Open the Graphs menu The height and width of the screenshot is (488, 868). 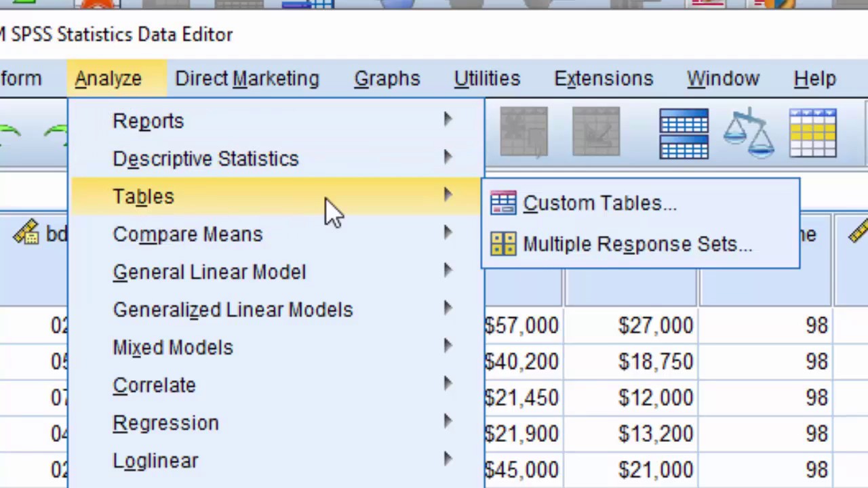[387, 79]
